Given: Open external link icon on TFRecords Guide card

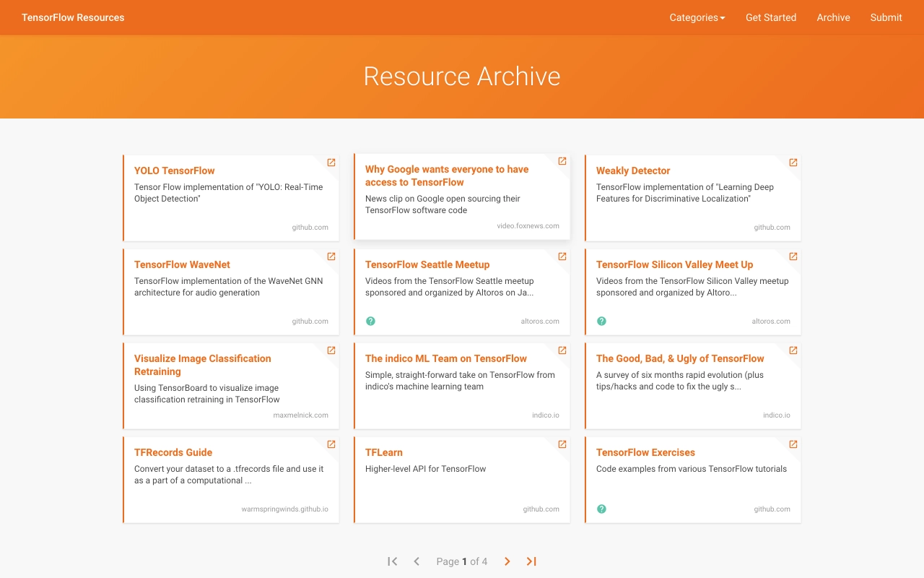Looking at the screenshot, I should [x=331, y=444].
